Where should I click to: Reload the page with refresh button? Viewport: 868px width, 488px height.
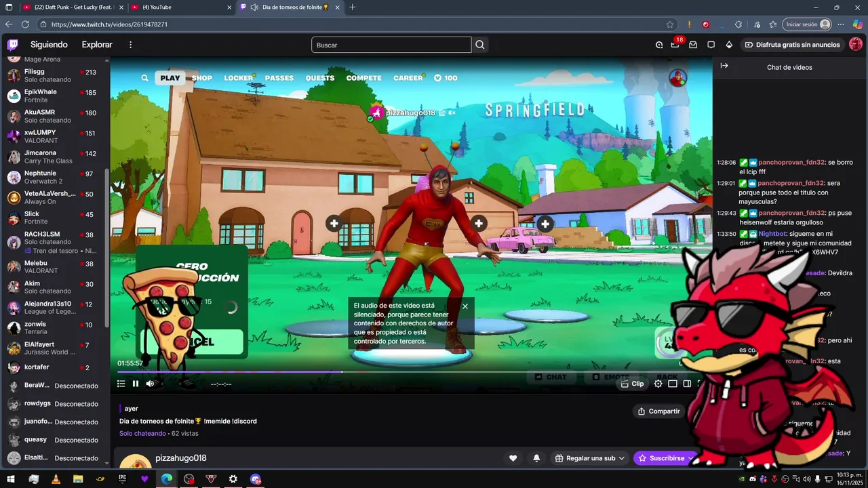point(26,24)
